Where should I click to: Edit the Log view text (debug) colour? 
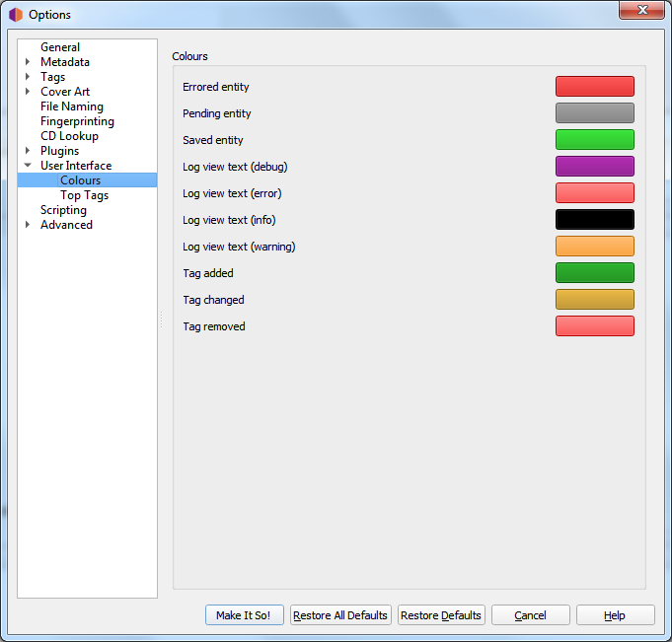click(594, 167)
